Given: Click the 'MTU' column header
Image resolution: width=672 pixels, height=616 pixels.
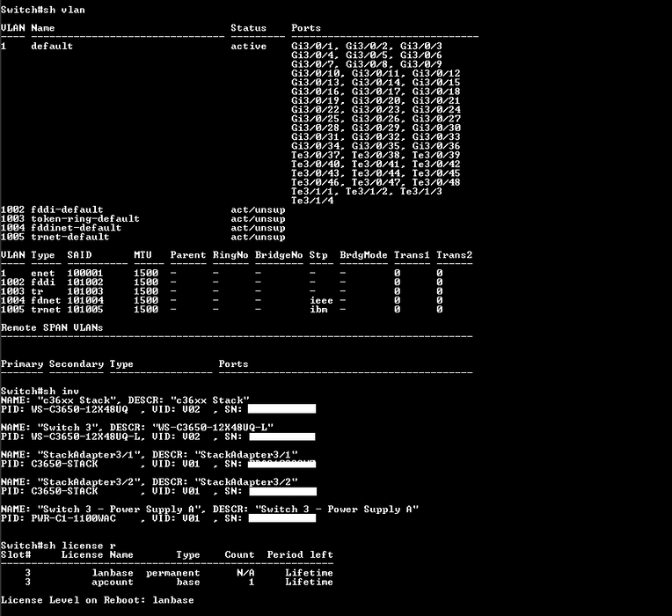Looking at the screenshot, I should (x=142, y=255).
